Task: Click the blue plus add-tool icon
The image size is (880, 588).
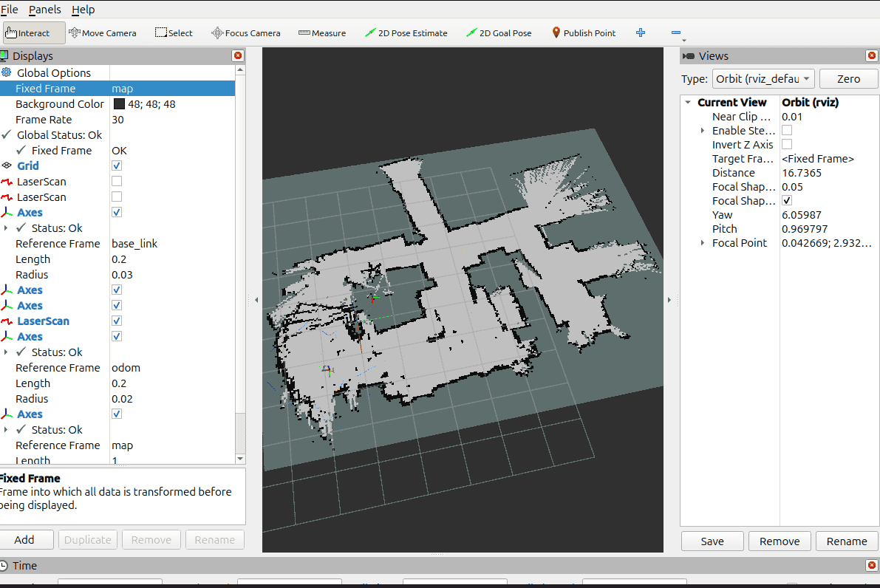Action: point(641,33)
